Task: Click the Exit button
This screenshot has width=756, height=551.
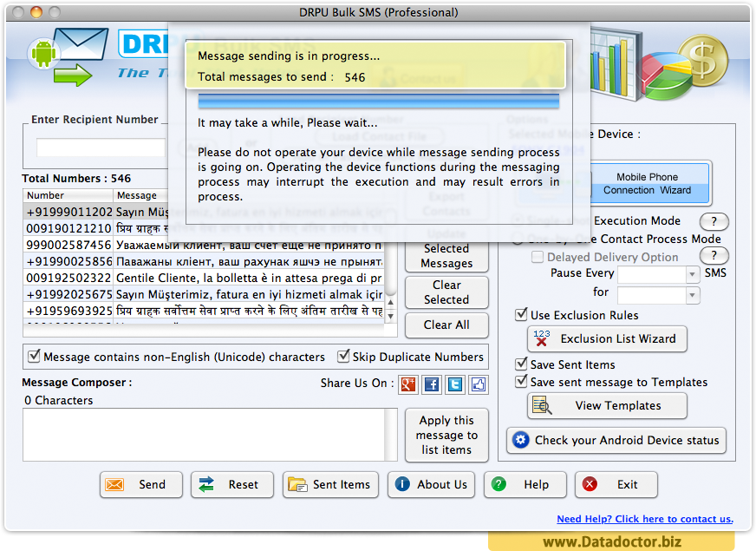Action: click(x=616, y=484)
